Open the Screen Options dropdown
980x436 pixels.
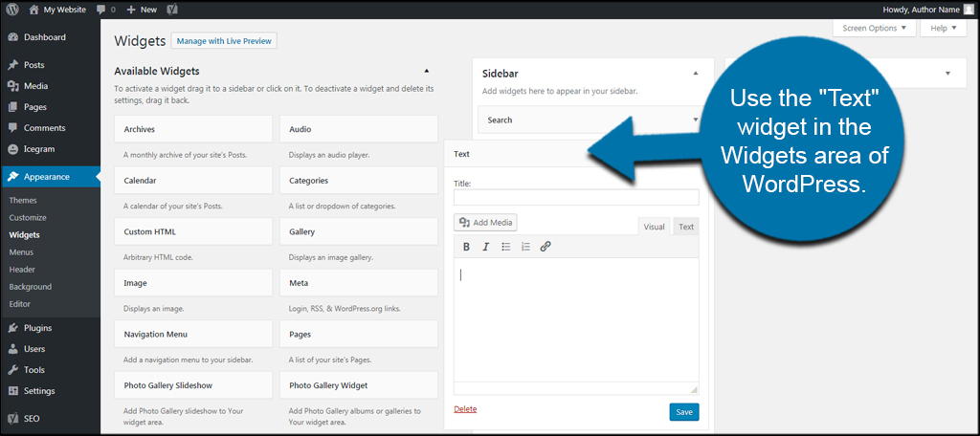click(x=875, y=28)
